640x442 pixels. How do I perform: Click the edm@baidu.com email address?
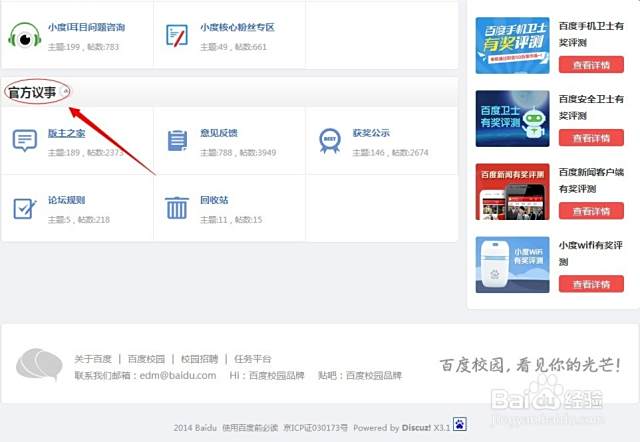(178, 375)
